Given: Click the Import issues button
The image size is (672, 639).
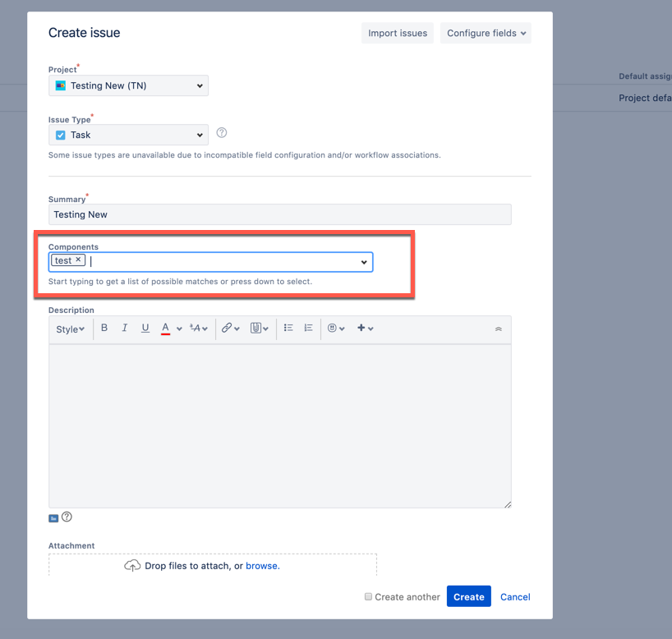Looking at the screenshot, I should tap(398, 33).
